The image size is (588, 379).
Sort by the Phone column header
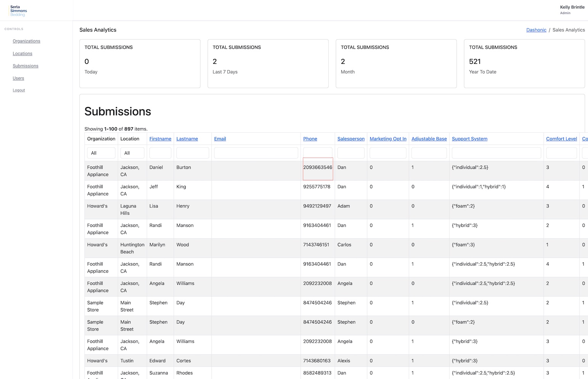coord(310,139)
